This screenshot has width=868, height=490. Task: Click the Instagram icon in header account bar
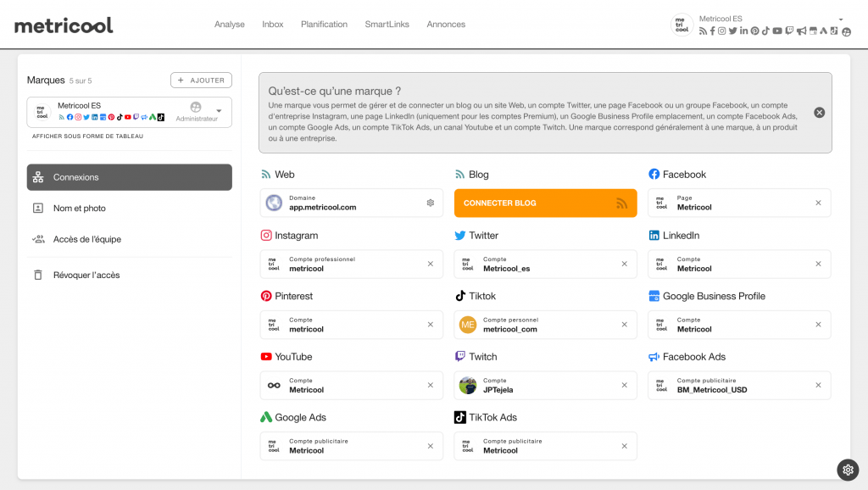tap(722, 31)
